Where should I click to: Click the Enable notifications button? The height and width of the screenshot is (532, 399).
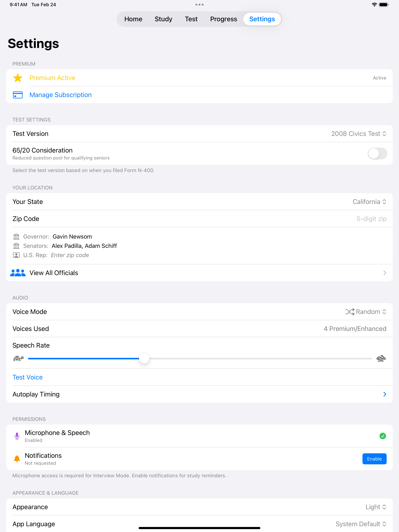[374, 459]
